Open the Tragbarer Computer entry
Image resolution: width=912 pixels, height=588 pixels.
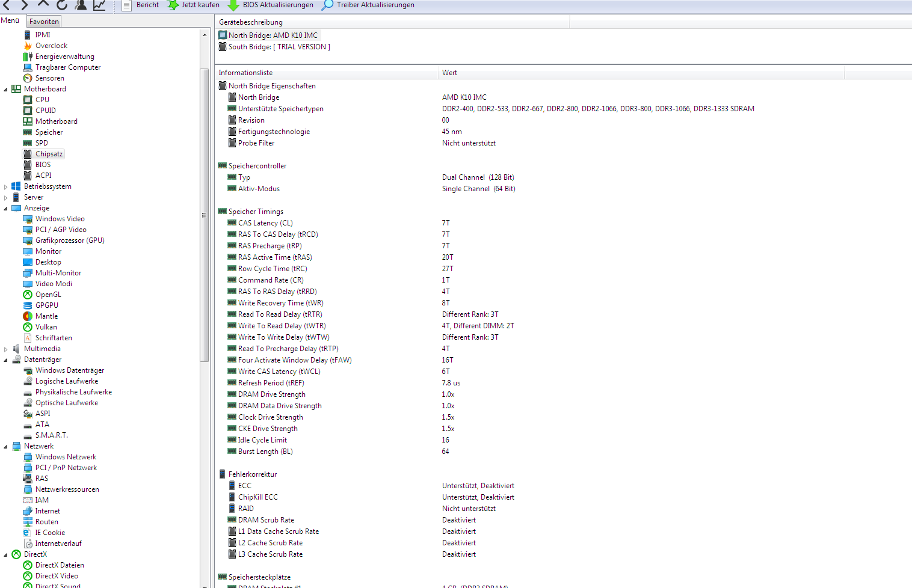pyautogui.click(x=67, y=67)
